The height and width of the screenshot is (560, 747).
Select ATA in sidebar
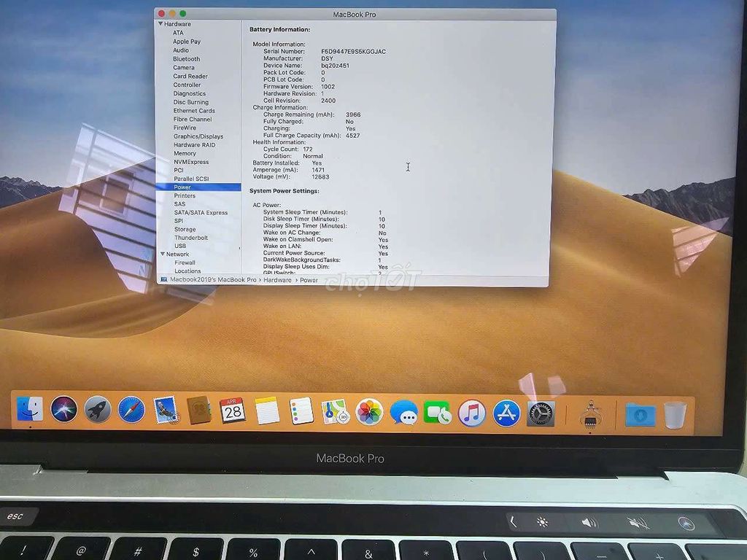click(x=178, y=33)
